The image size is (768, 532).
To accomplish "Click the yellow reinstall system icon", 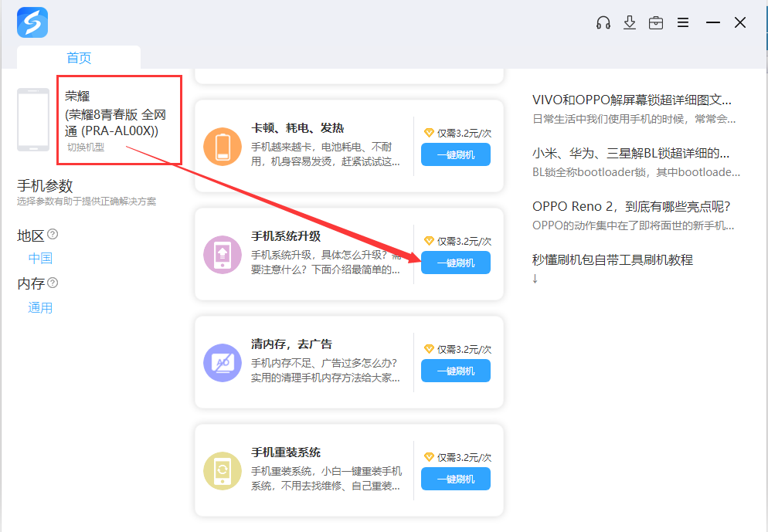I will [x=223, y=471].
